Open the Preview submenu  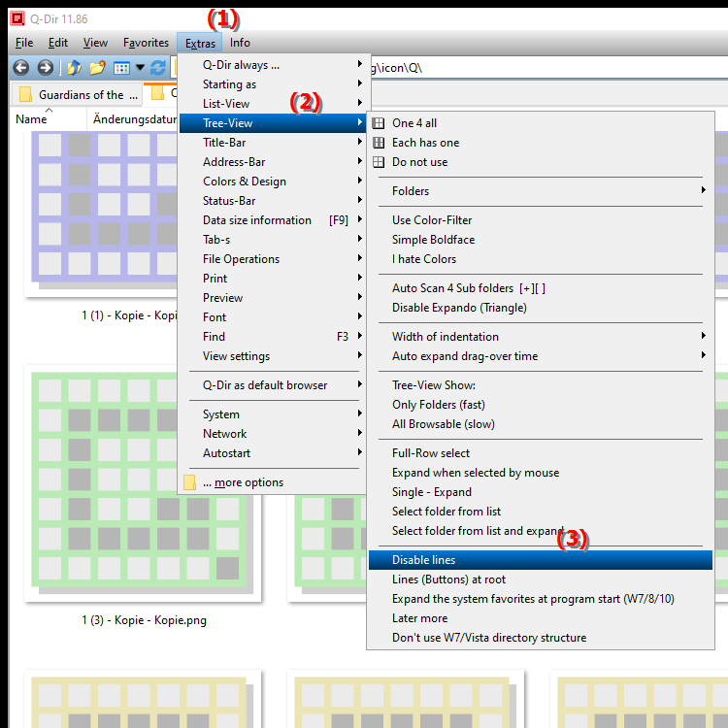(272, 298)
